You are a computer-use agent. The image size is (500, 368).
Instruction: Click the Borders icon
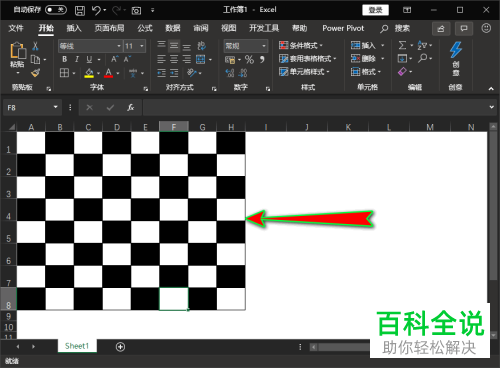coord(64,73)
